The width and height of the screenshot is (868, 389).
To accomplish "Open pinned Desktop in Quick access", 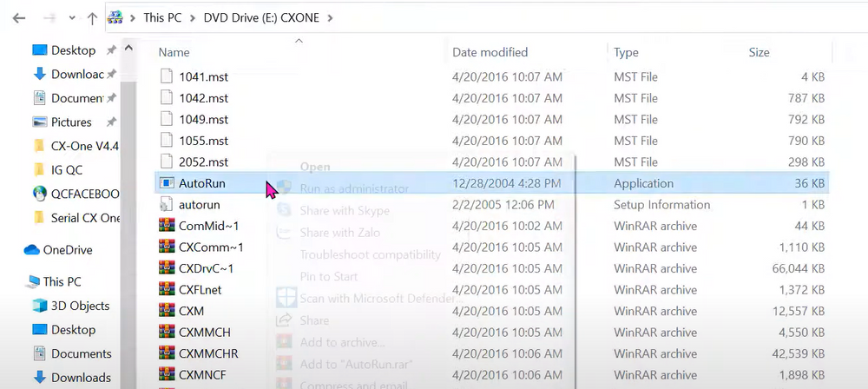I will pyautogui.click(x=73, y=50).
